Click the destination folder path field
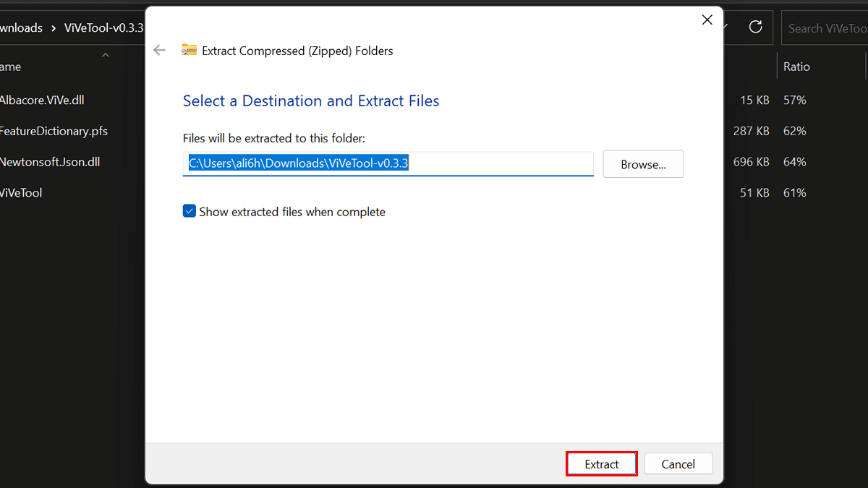868x488 pixels. pyautogui.click(x=388, y=163)
